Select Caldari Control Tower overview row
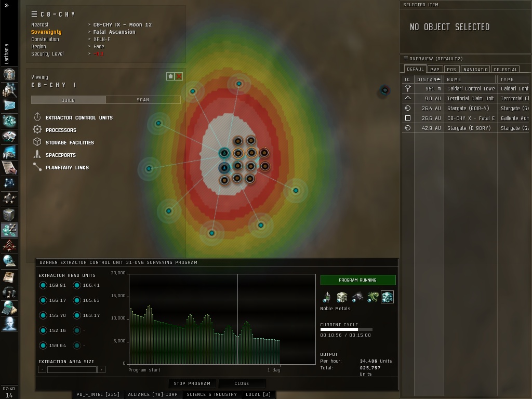This screenshot has height=399, width=532. (x=465, y=88)
